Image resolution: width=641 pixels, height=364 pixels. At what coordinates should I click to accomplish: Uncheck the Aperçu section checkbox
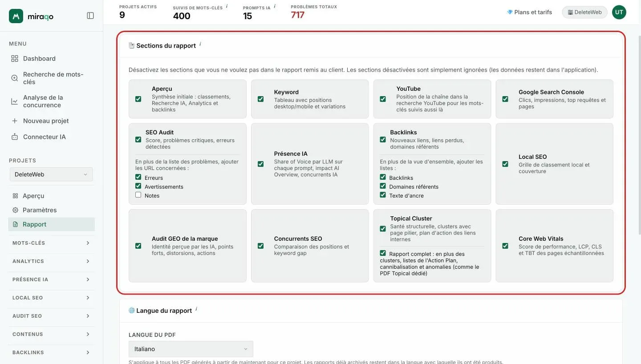(x=138, y=99)
